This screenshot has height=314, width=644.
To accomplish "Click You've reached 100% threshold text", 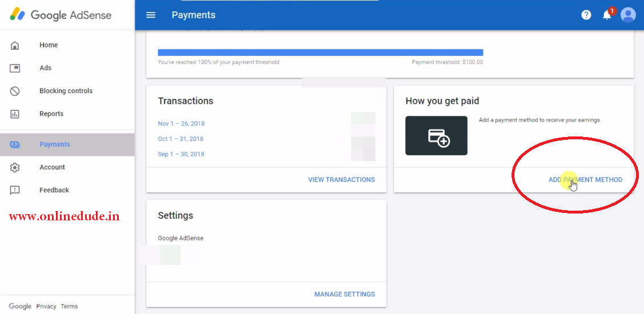I will click(x=219, y=62).
